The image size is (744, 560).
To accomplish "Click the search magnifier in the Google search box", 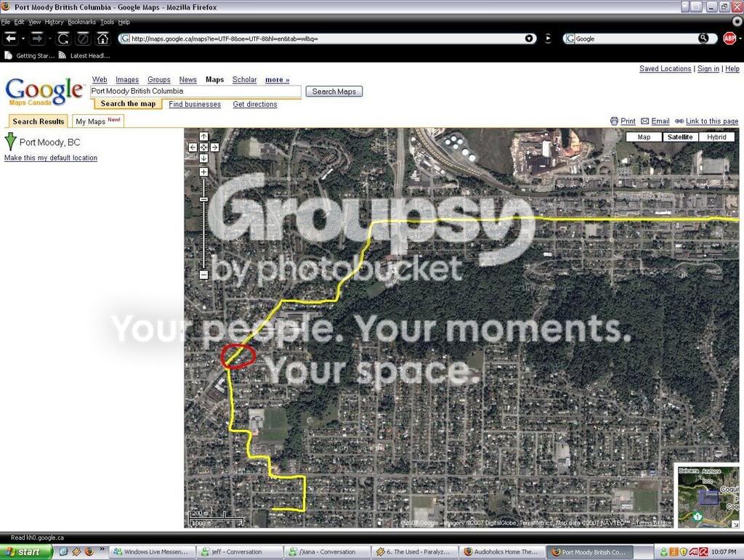I will tap(703, 38).
